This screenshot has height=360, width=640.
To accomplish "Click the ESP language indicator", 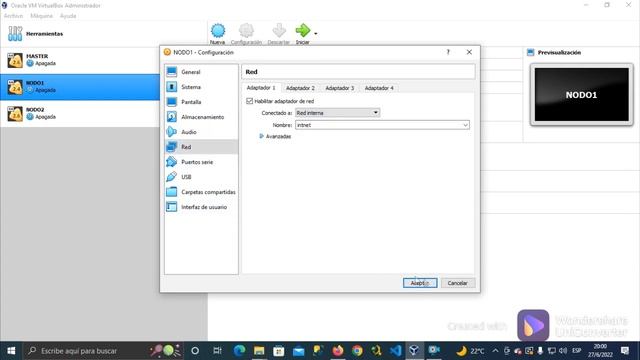I will point(577,351).
